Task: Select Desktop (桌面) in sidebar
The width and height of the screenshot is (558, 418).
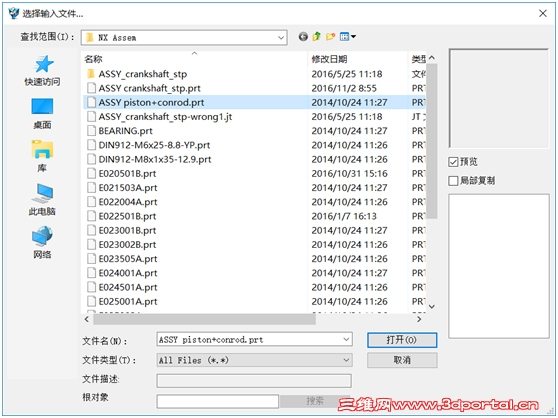Action: point(42,114)
